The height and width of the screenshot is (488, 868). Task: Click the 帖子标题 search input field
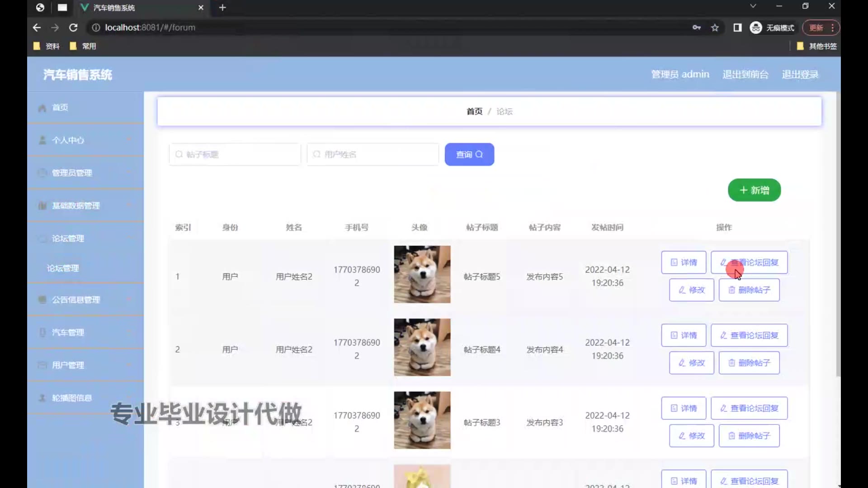235,155
